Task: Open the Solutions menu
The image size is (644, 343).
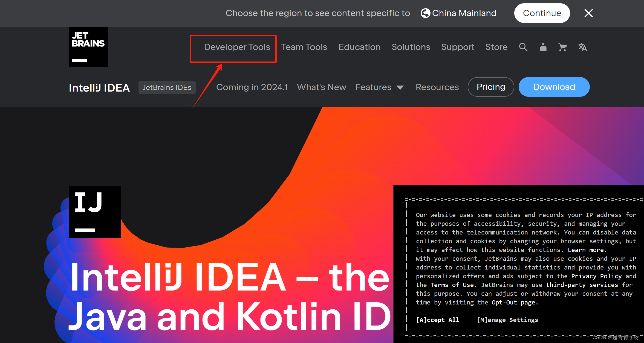Action: point(411,47)
